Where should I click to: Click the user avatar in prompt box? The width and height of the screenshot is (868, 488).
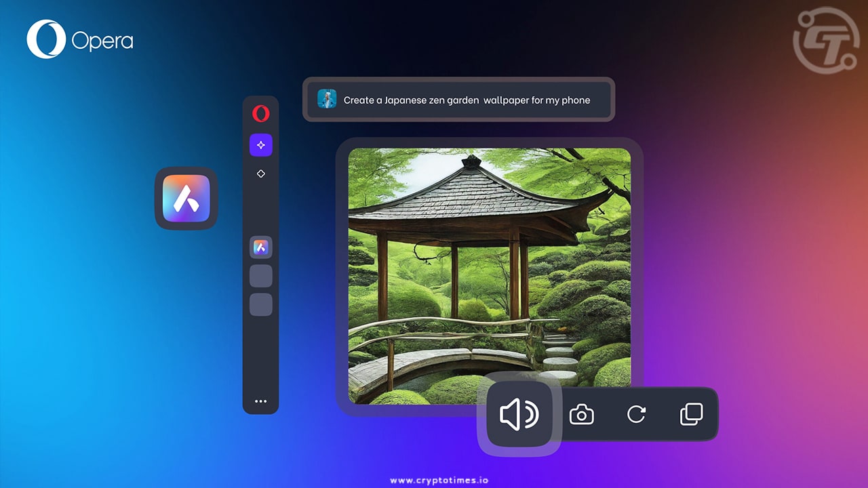tap(327, 99)
